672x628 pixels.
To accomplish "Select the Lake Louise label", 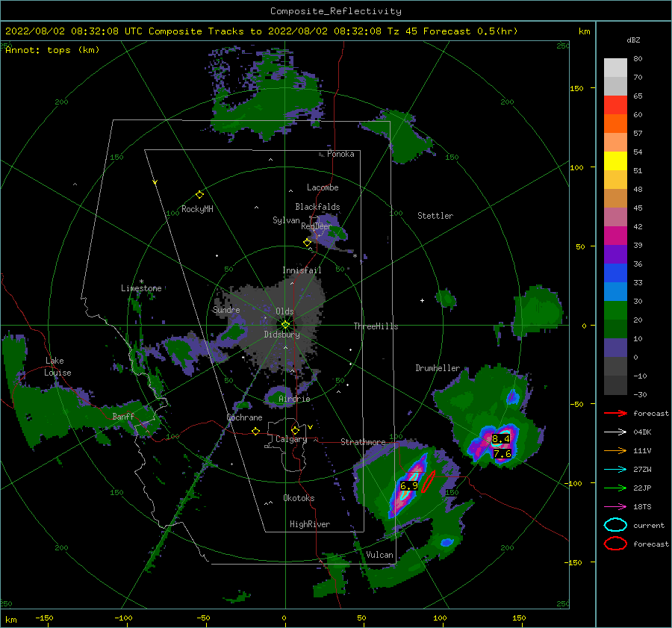I will pos(57,367).
